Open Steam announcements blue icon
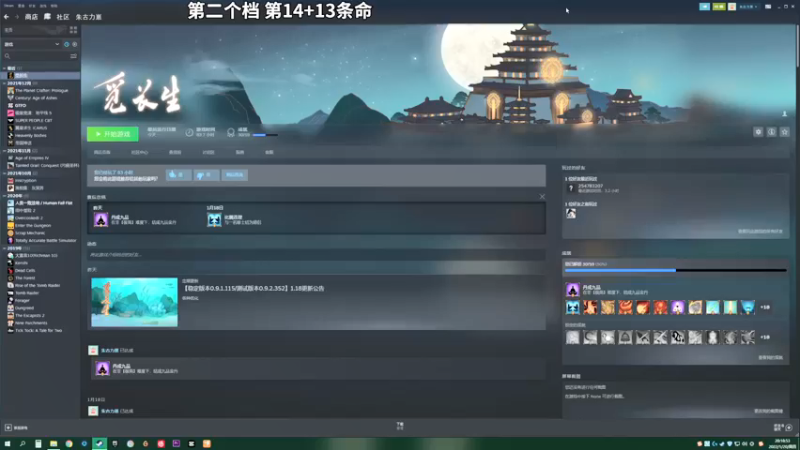800x450 pixels. (x=705, y=7)
